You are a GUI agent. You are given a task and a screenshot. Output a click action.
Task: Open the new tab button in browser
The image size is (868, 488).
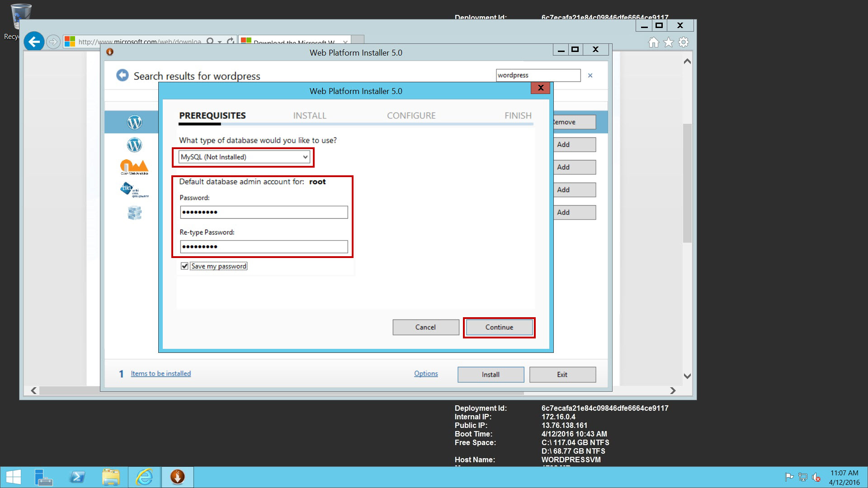358,40
